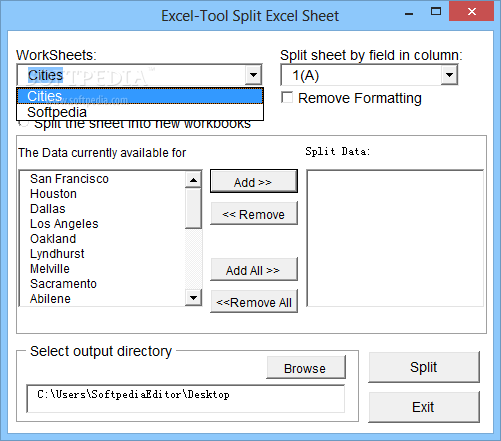Click the <<Remove All button
The image size is (501, 441).
[254, 301]
